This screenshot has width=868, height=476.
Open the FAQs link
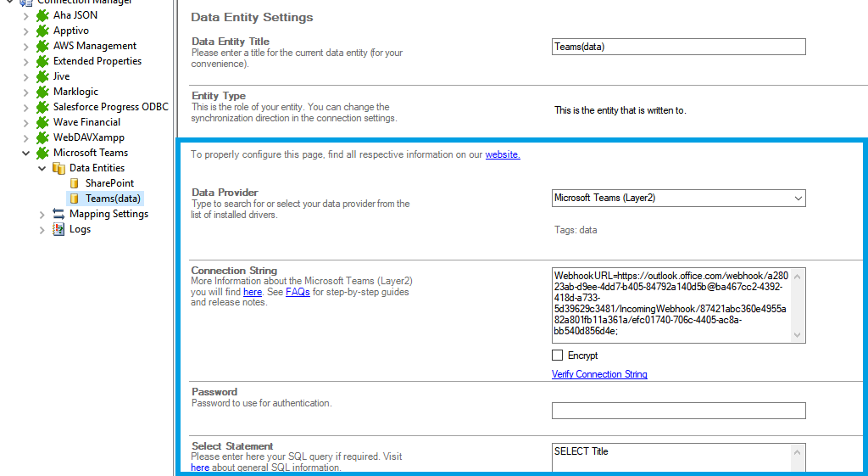click(298, 292)
